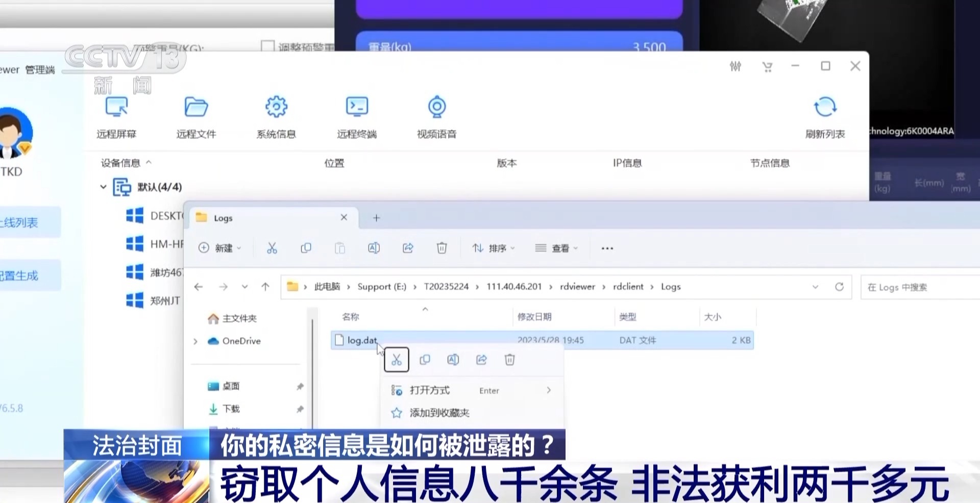
Task: Launch the 远程终端 remote terminal
Action: coord(357,107)
